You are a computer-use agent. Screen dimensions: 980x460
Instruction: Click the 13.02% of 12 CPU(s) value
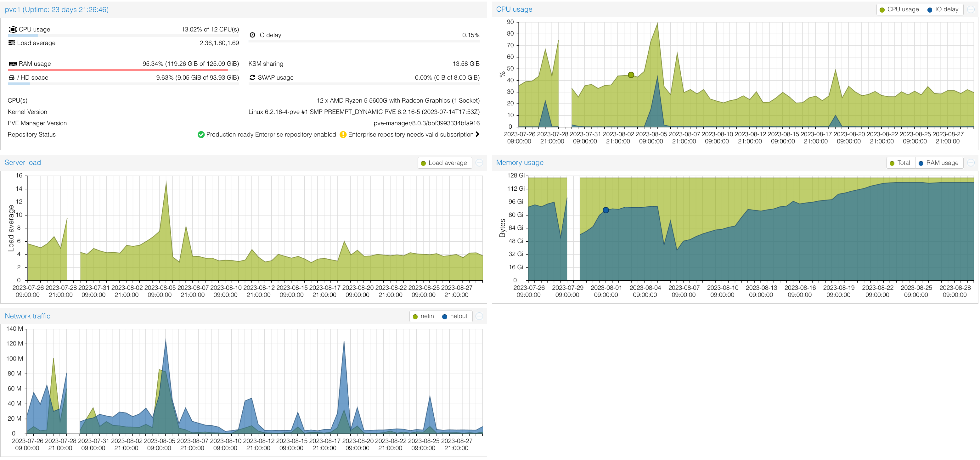(210, 29)
